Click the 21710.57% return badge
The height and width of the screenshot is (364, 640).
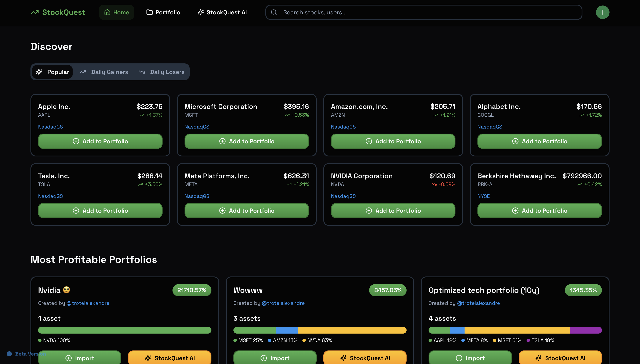[192, 290]
